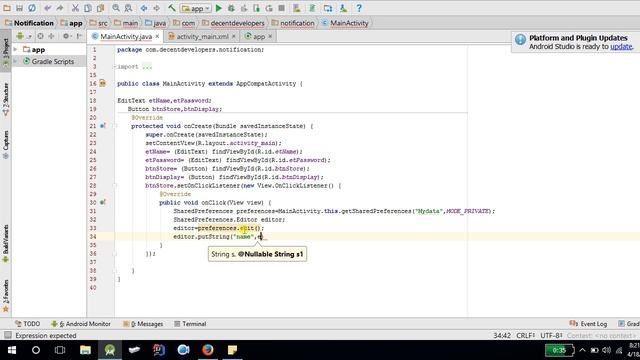The height and width of the screenshot is (360, 640).
Task: Select the src breadcrumb folder
Action: click(x=98, y=23)
